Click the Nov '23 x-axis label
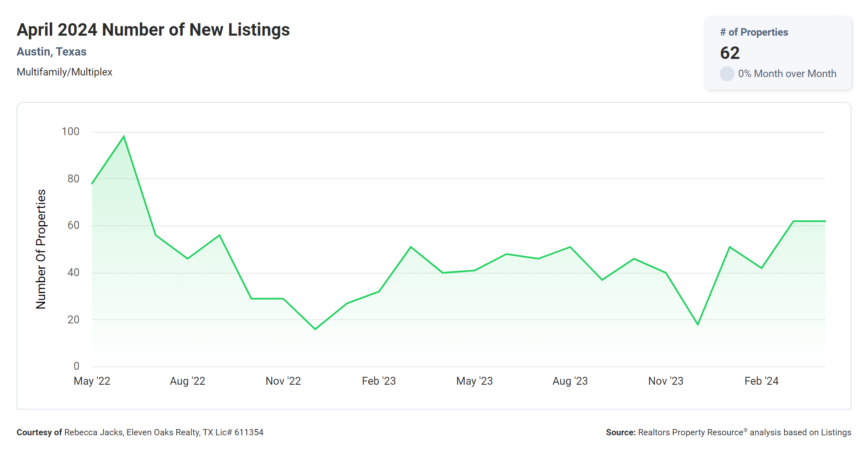Image resolution: width=868 pixels, height=456 pixels. [x=666, y=381]
